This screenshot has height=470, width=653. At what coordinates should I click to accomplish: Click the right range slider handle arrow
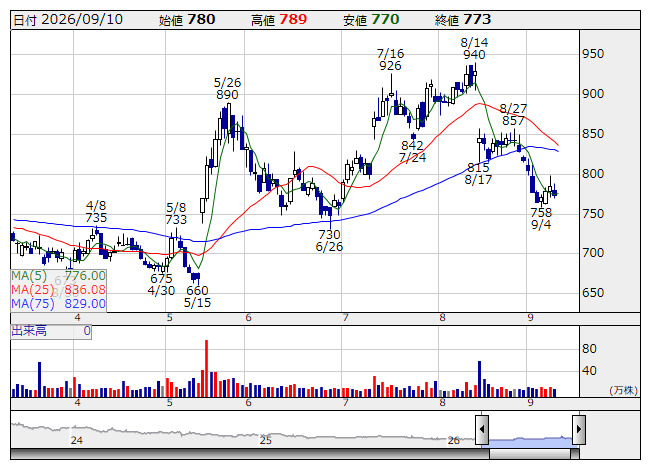click(579, 429)
